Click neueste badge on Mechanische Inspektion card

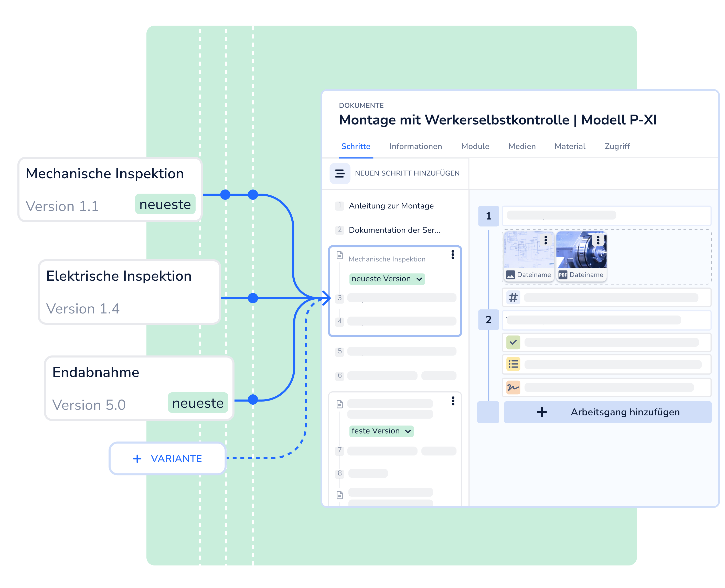(165, 204)
